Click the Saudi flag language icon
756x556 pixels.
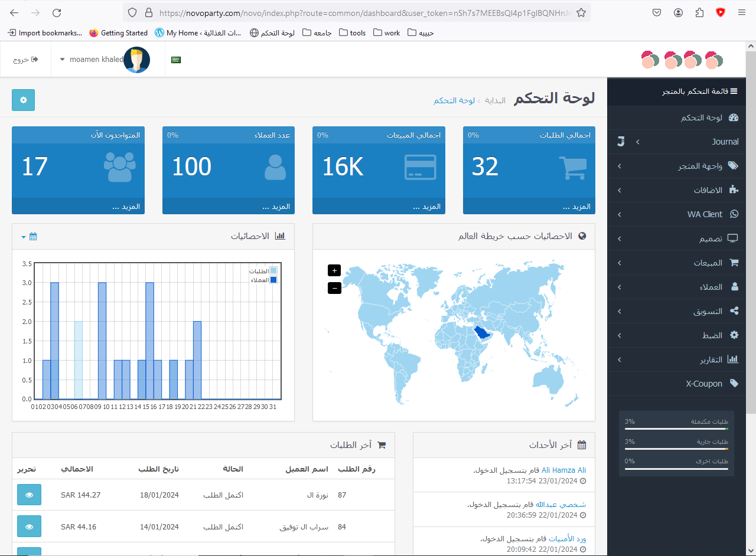coord(175,60)
